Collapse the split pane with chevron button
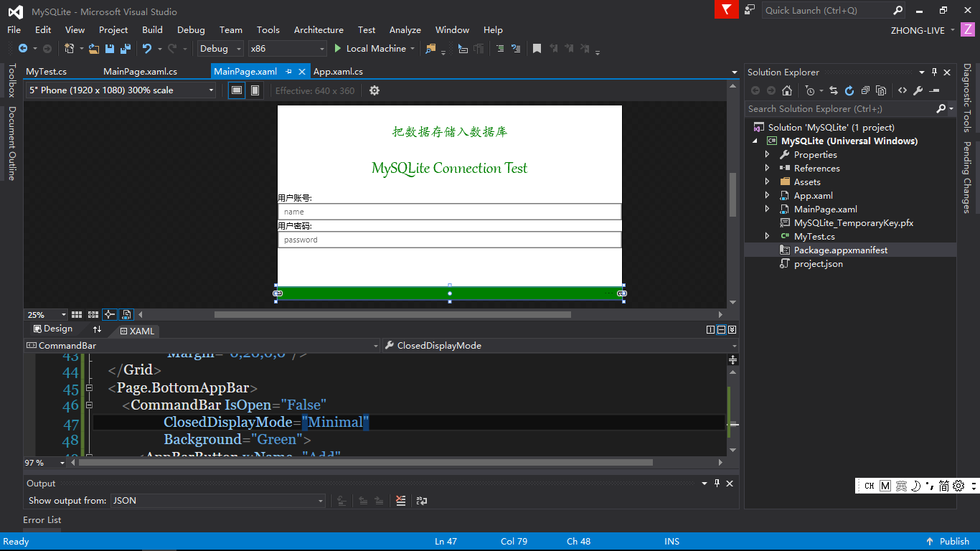 tap(732, 330)
